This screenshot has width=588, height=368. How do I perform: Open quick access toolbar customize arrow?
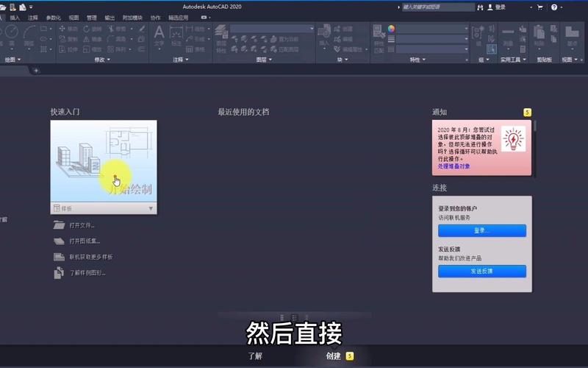(31, 7)
